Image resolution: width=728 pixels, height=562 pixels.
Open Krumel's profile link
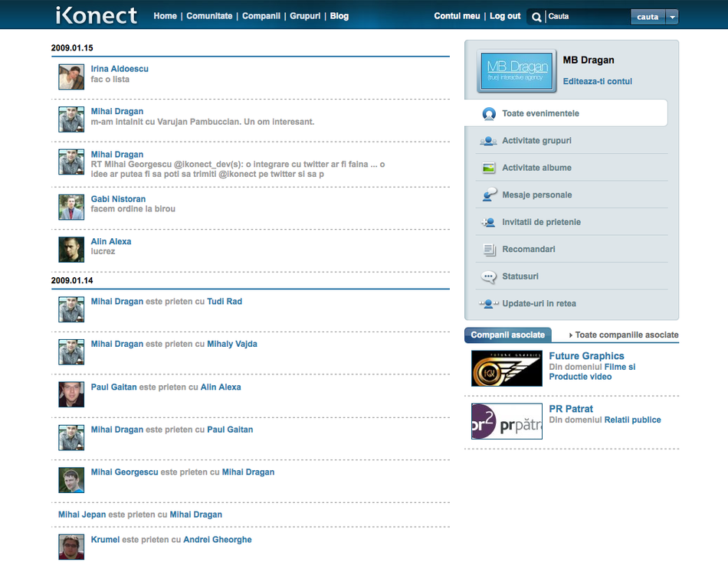(x=105, y=539)
